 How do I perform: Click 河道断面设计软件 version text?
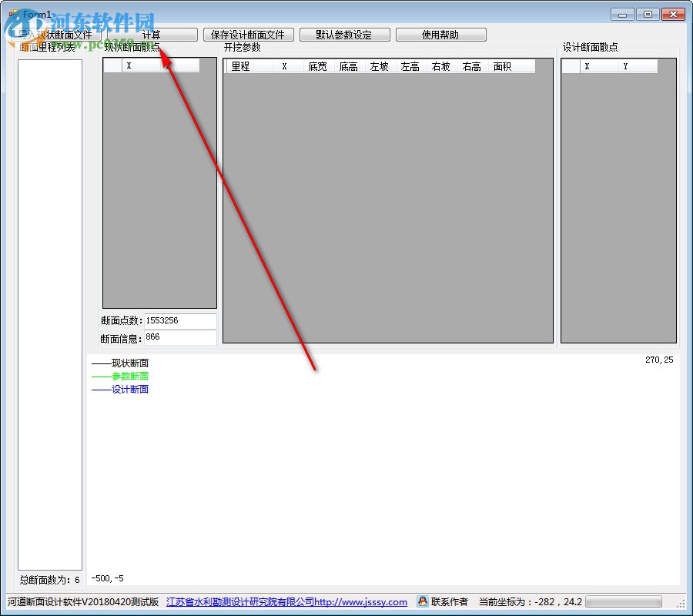click(x=83, y=602)
